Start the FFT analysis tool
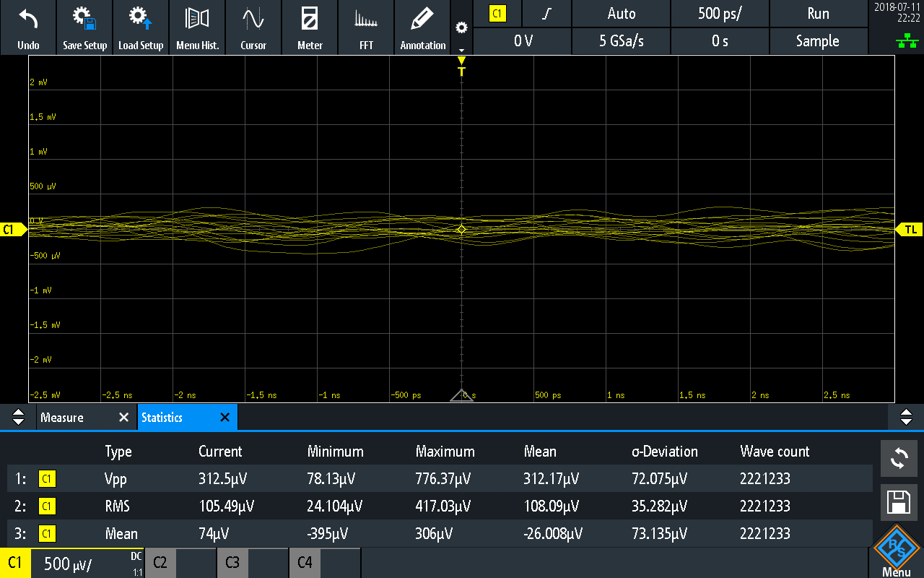924x578 pixels. click(x=366, y=27)
